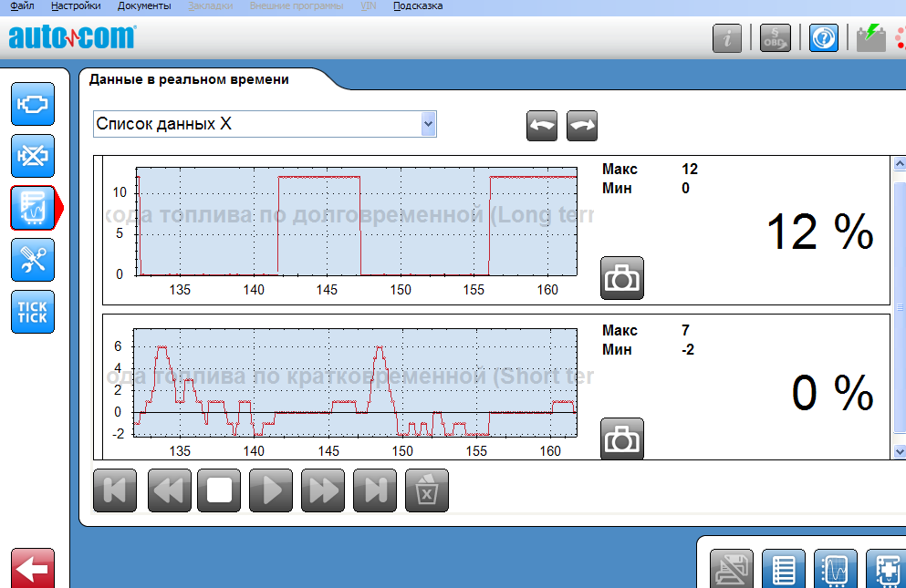This screenshot has height=588, width=906.
Task: Delete recorded data with trash button
Action: click(x=426, y=490)
